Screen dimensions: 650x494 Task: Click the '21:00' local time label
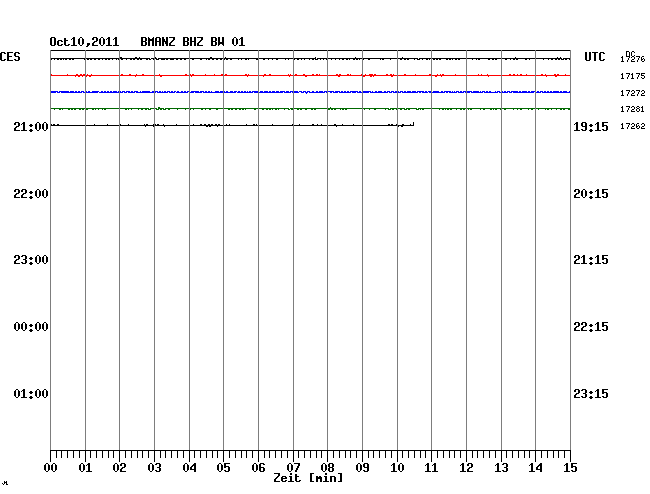pos(31,127)
